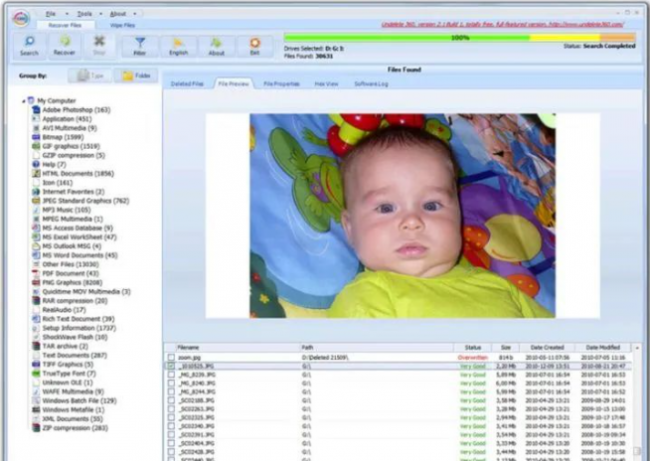Open the Tools menu

(85, 14)
